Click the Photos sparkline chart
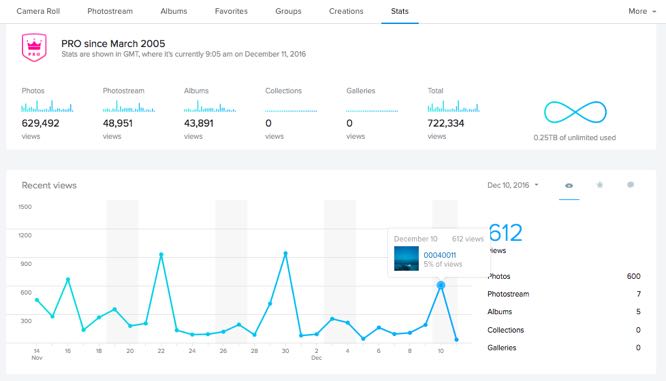 [47, 106]
